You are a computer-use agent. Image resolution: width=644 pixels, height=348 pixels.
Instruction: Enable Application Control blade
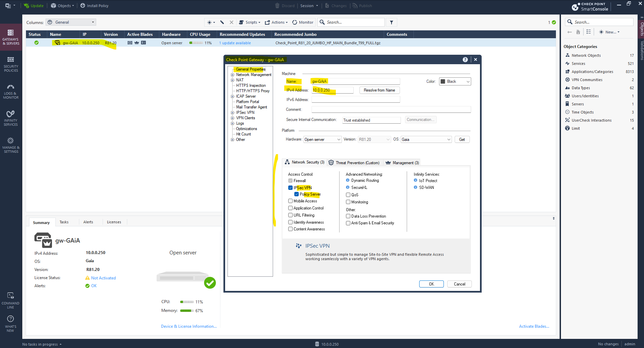point(290,208)
